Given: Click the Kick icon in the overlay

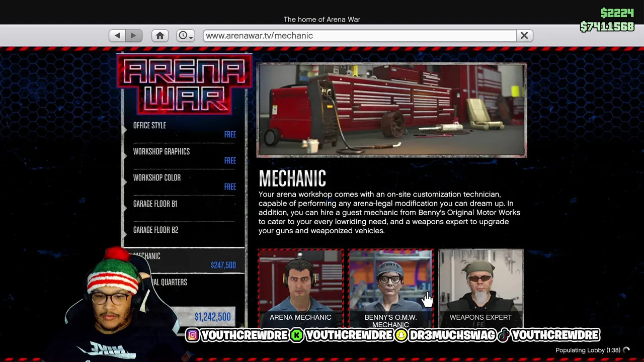Looking at the screenshot, I should 297,335.
